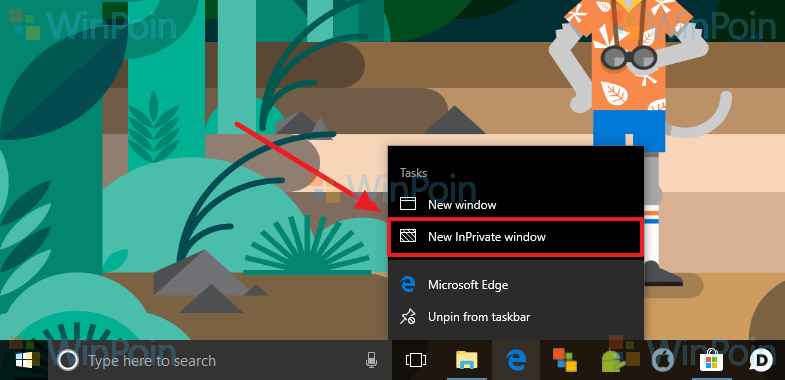Viewport: 785px width, 380px height.
Task: Open the Disqus 'D' taskbar app
Action: click(x=760, y=360)
